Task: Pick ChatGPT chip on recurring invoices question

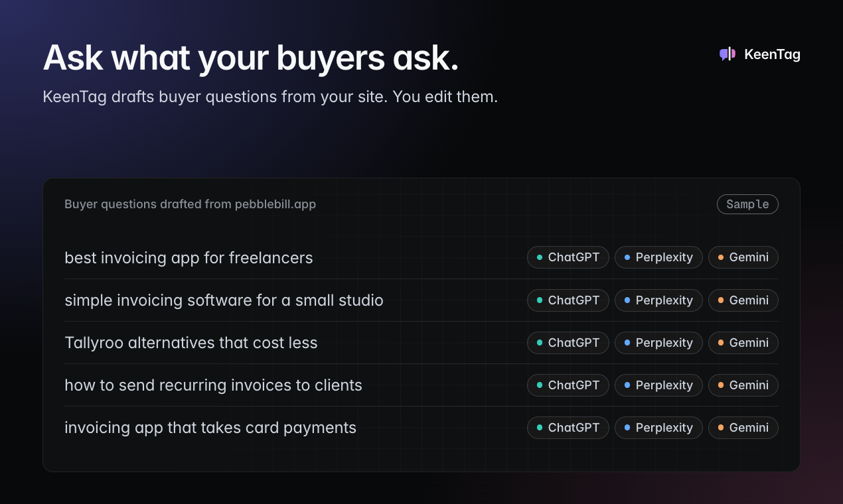Action: pos(568,385)
